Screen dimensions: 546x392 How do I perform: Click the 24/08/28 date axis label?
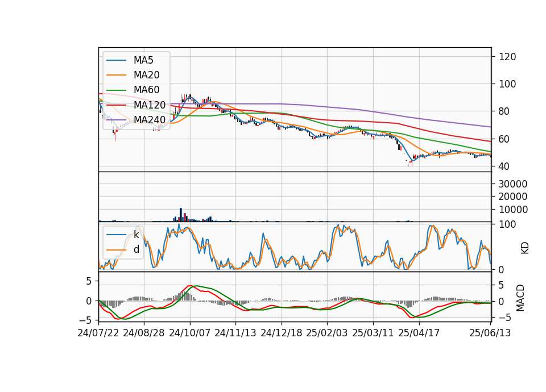144,333
